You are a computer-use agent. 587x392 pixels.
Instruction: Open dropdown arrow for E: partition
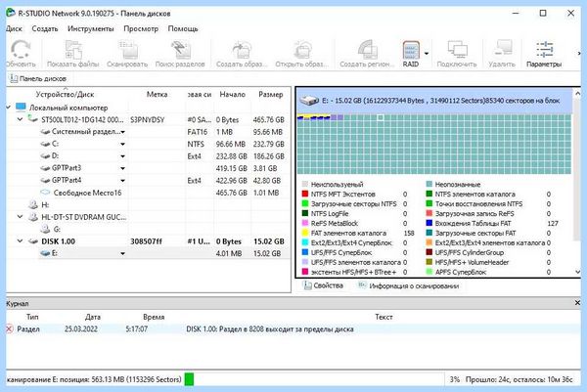click(123, 253)
